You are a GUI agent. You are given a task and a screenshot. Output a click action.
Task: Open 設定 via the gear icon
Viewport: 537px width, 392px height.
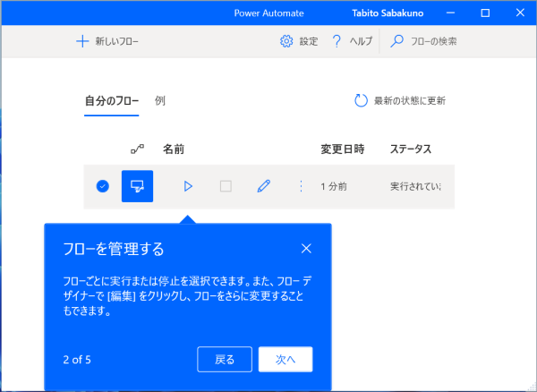click(286, 41)
